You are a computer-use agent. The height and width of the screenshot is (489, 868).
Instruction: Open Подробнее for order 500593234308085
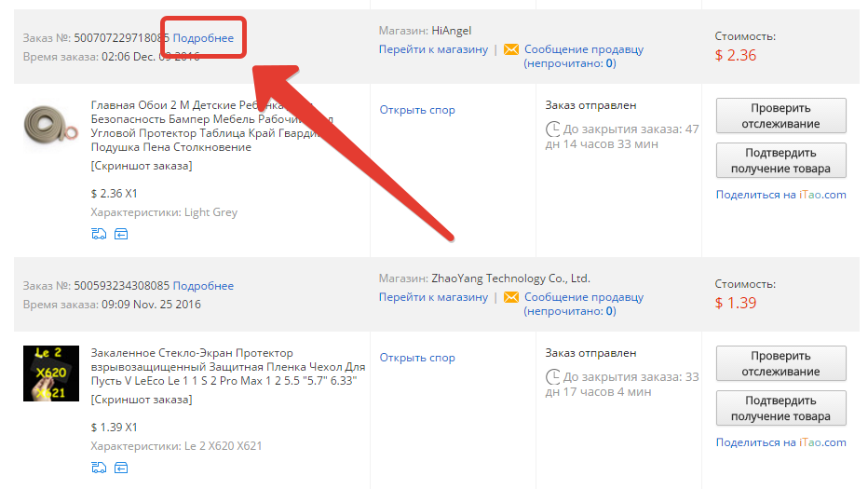(x=203, y=285)
